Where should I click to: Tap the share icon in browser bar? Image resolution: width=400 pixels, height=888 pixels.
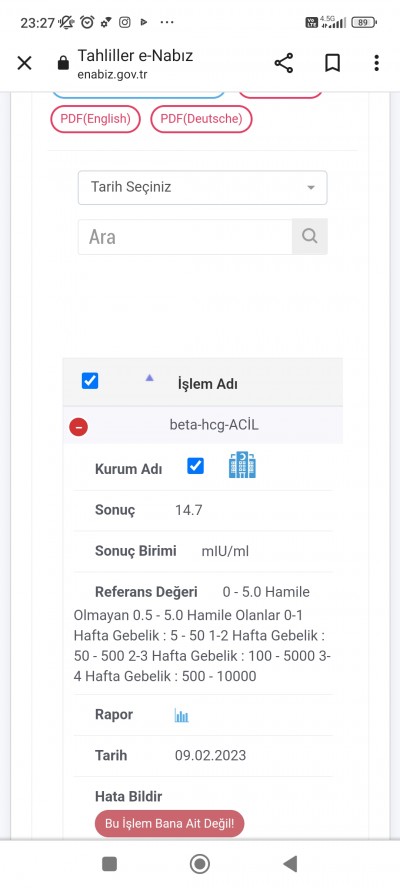coord(284,63)
